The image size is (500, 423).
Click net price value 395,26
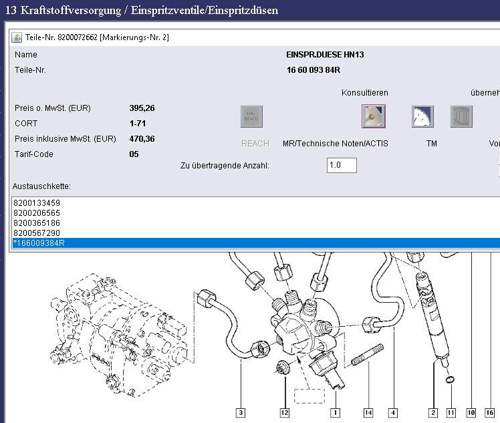[x=142, y=108]
